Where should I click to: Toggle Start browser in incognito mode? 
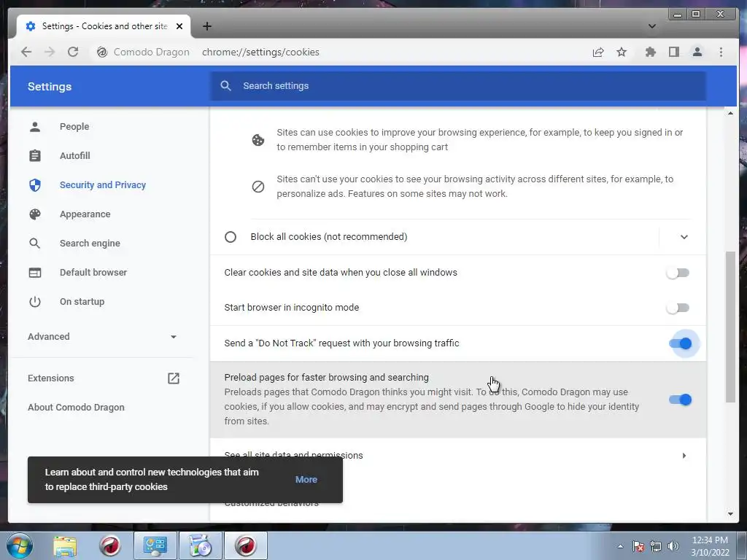(x=678, y=308)
